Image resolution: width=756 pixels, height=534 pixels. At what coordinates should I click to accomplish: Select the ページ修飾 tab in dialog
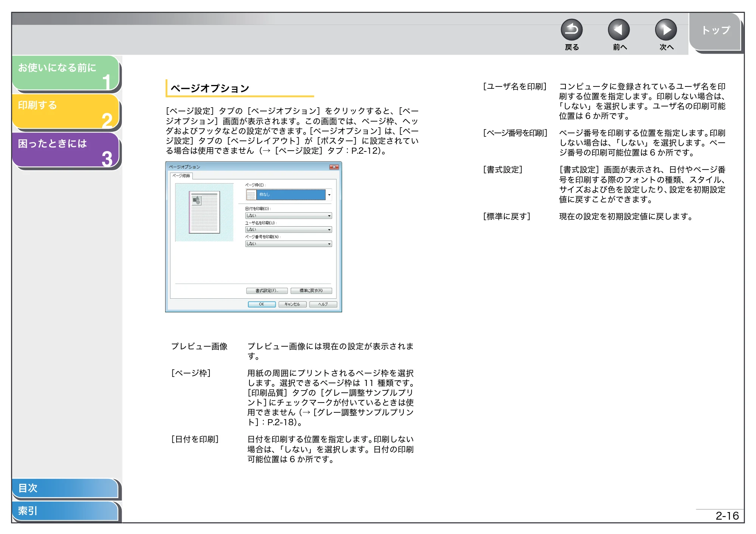(x=181, y=176)
